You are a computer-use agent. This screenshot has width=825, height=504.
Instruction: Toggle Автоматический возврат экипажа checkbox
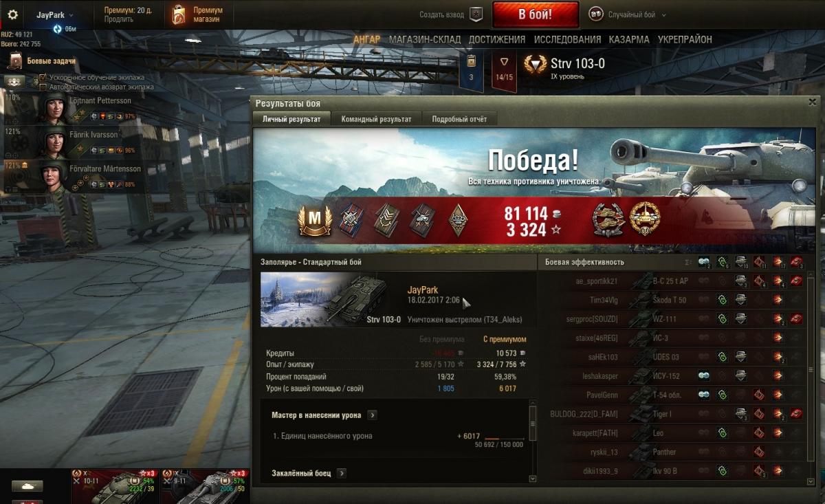[43, 87]
